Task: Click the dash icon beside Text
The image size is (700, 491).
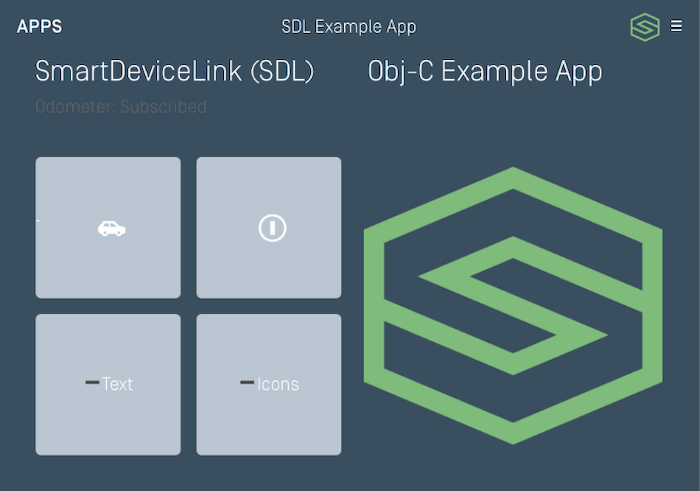Action: pyautogui.click(x=92, y=383)
